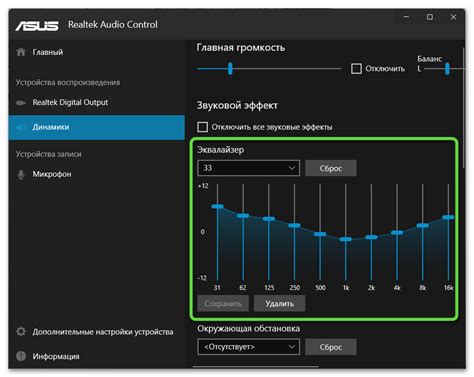Screen dimensions: 474x377
Task: Click the information circle icon
Action: 21,356
